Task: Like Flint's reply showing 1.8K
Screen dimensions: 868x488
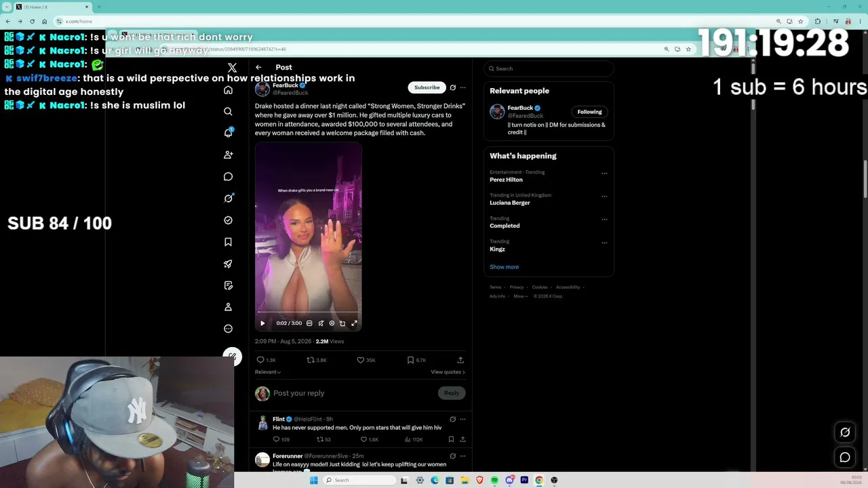Action: (370, 439)
